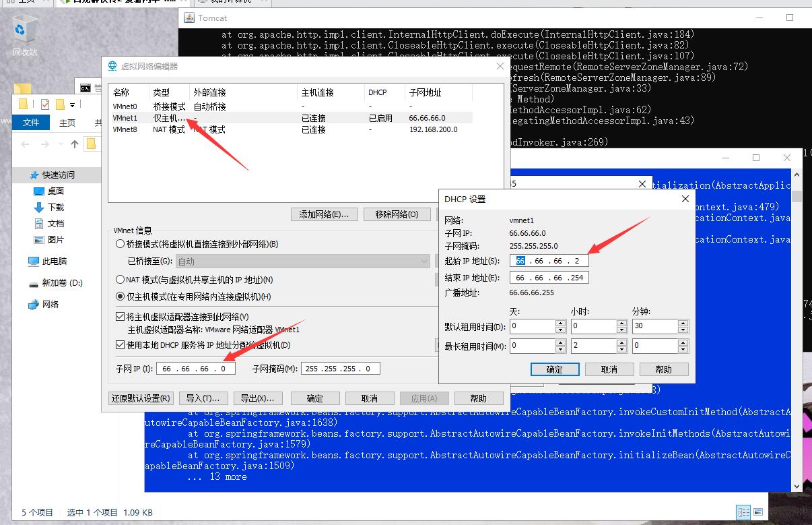Toggle 'connect host virtual adapter' checkbox
The image size is (812, 525).
121,317
